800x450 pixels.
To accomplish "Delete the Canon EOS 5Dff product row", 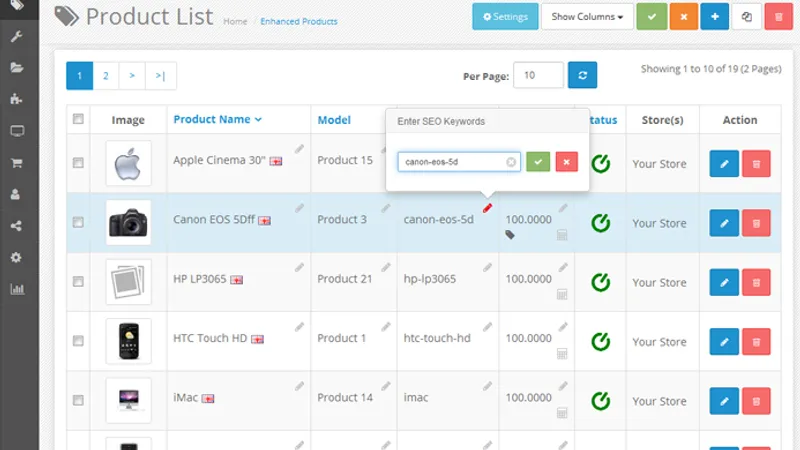I will (756, 223).
